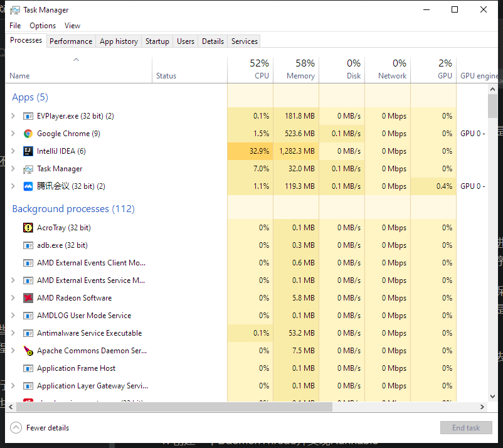Switch to the Performance tab
Screen dimensions: 503x448
click(71, 41)
